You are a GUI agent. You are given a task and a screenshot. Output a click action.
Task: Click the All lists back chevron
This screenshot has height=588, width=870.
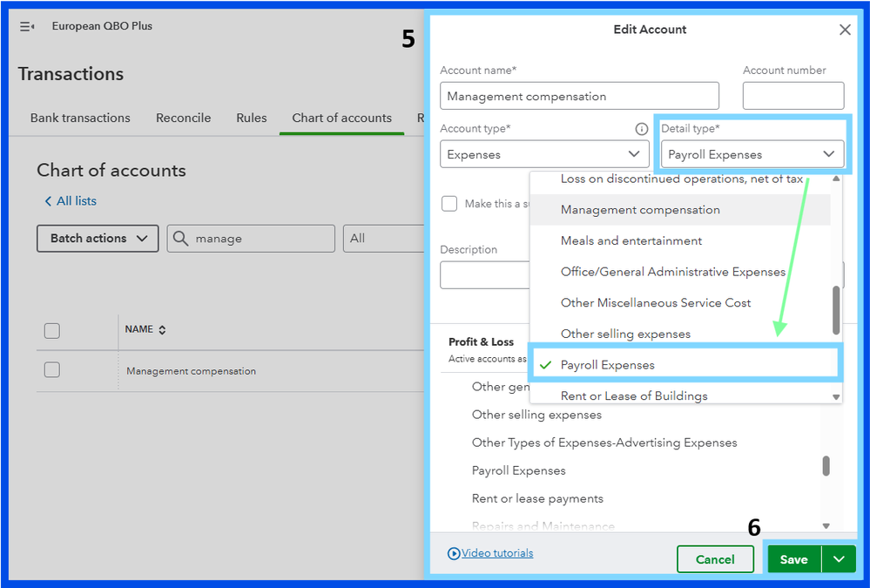tap(48, 201)
